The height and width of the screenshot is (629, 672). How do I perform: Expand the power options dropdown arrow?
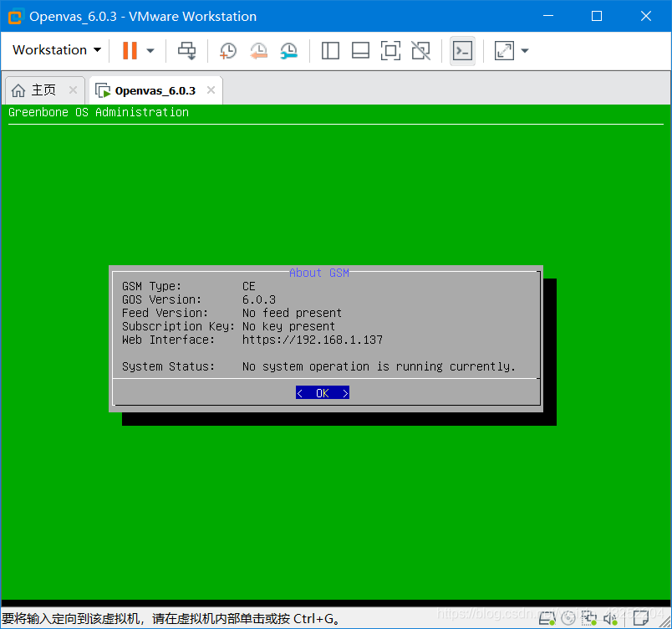[150, 50]
